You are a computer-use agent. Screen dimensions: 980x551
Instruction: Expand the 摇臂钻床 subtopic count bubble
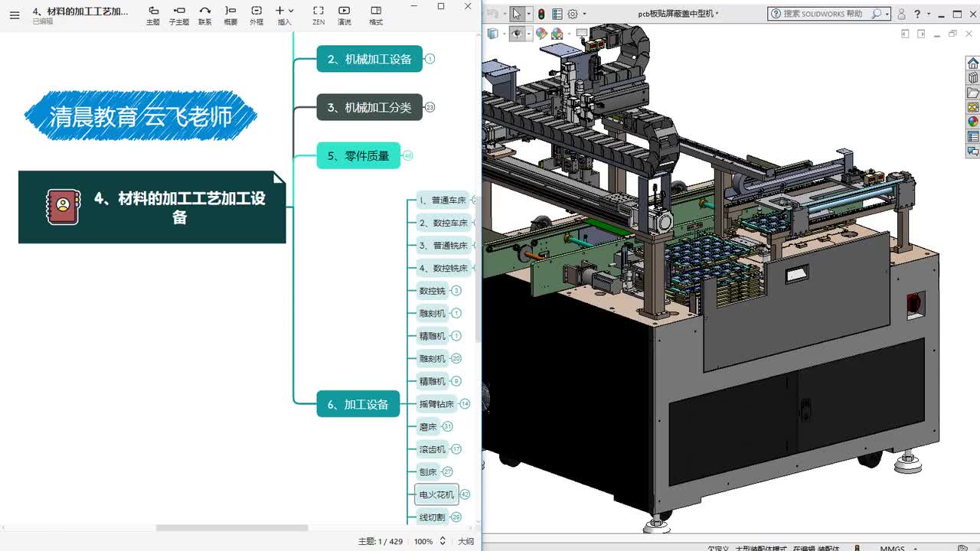(x=465, y=404)
